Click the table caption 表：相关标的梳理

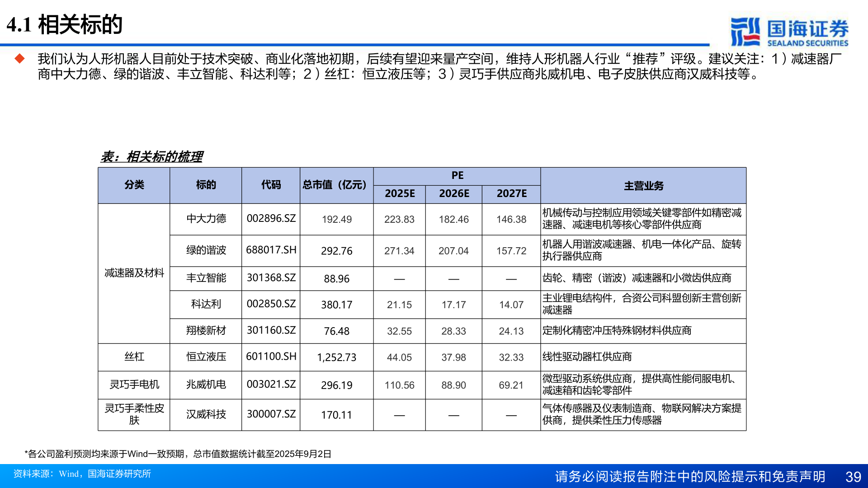tap(151, 157)
